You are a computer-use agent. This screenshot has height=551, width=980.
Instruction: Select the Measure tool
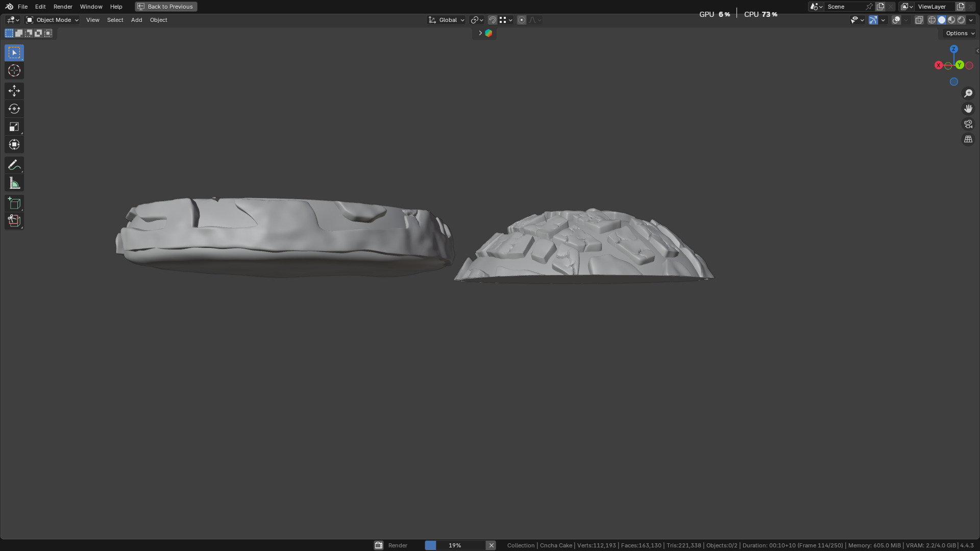(x=14, y=183)
